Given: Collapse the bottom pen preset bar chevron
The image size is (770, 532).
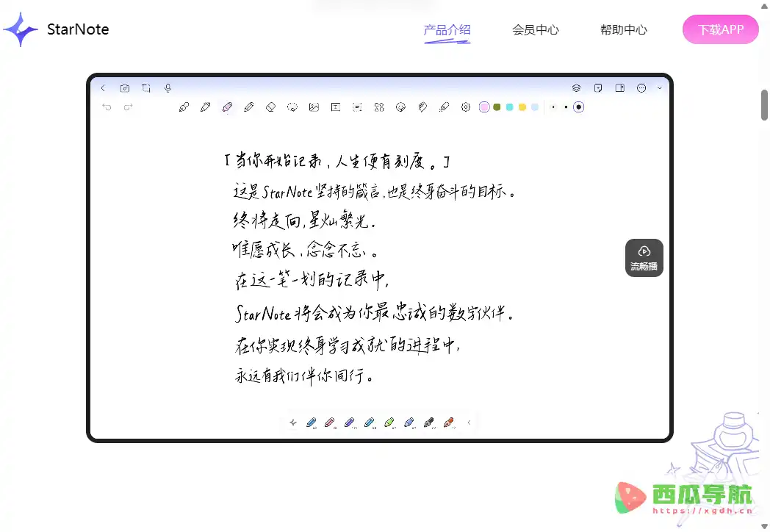Looking at the screenshot, I should coord(469,423).
